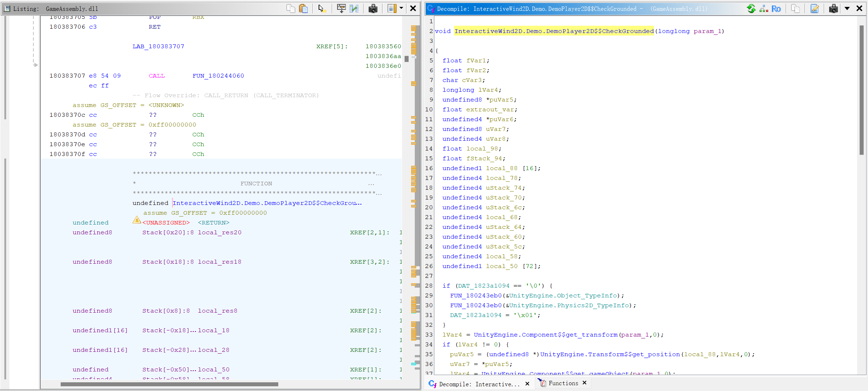Take a snapshot with the Decompile camera icon
This screenshot has width=868, height=391.
coord(834,8)
